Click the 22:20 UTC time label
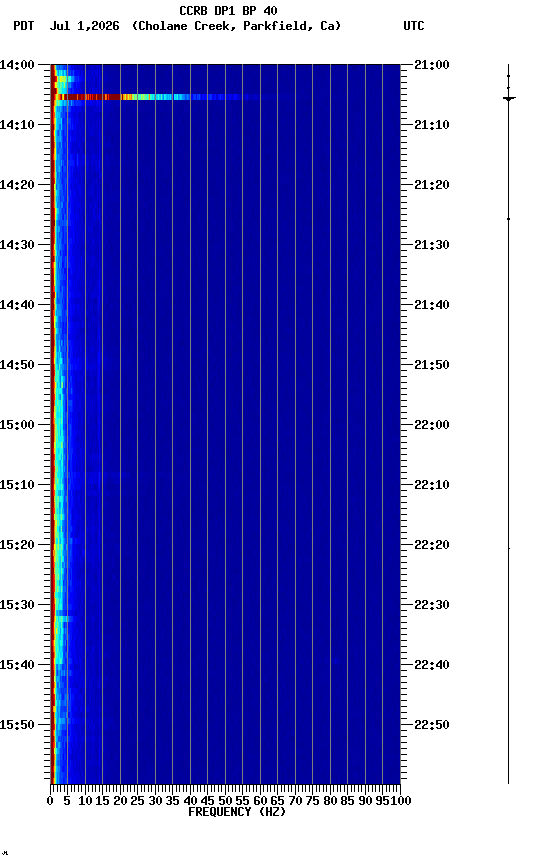The height and width of the screenshot is (864, 552). 432,545
